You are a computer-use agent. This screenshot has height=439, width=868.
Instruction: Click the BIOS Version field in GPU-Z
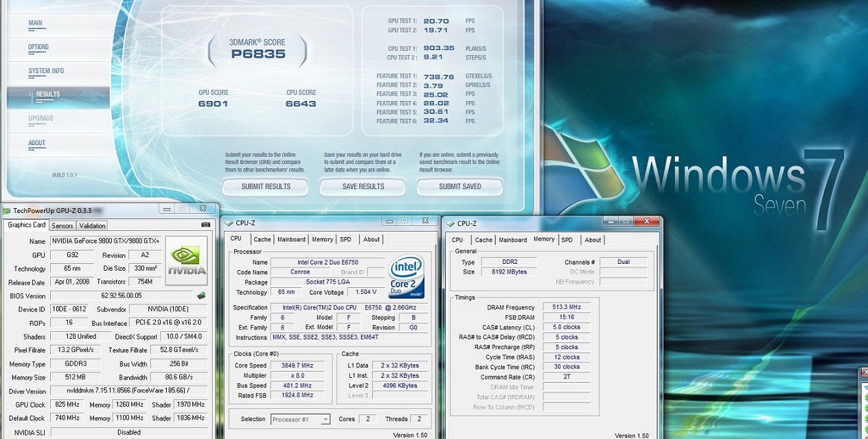coord(122,295)
